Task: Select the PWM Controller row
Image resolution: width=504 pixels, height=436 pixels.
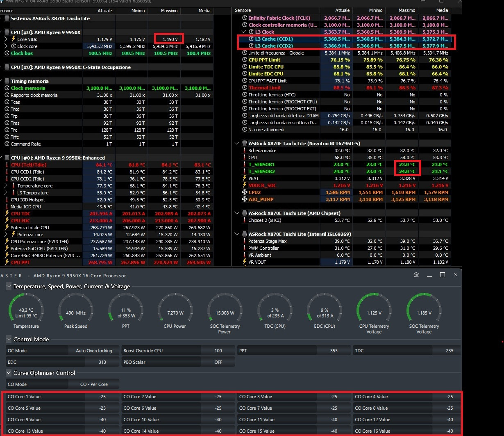Action: pyautogui.click(x=343, y=248)
